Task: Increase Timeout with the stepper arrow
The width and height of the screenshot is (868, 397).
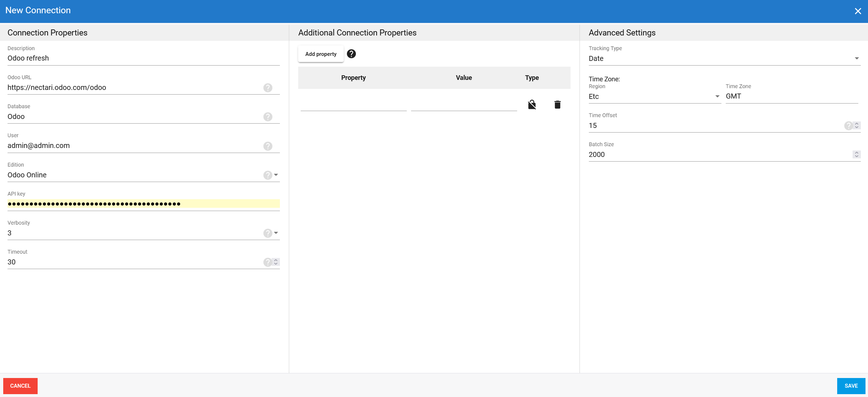Action: click(x=276, y=260)
